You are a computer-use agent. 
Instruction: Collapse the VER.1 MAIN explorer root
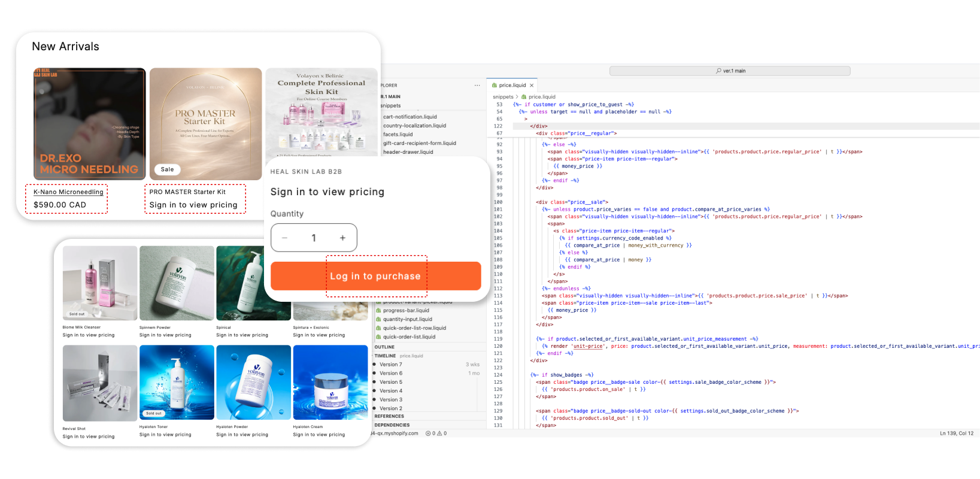point(390,96)
